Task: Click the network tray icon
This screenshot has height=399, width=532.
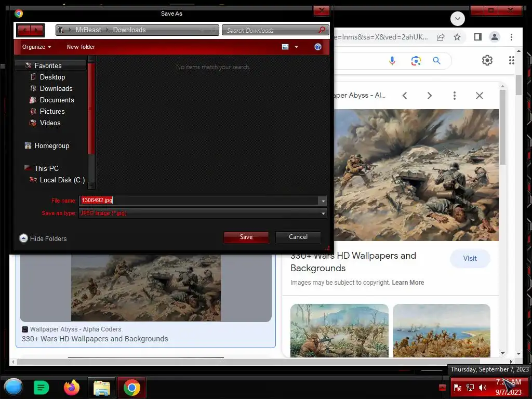Action: tap(470, 388)
